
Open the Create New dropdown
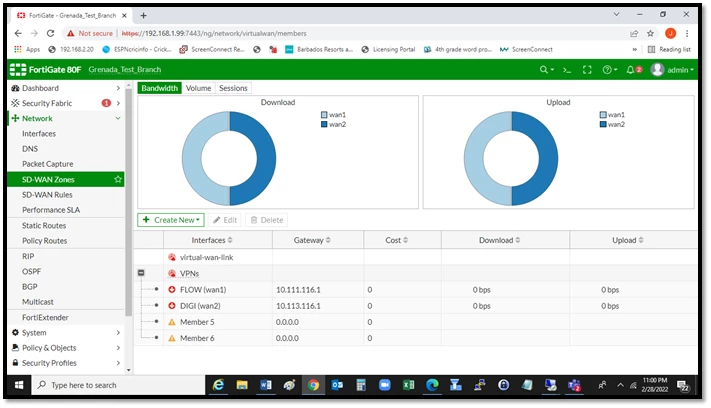(171, 220)
